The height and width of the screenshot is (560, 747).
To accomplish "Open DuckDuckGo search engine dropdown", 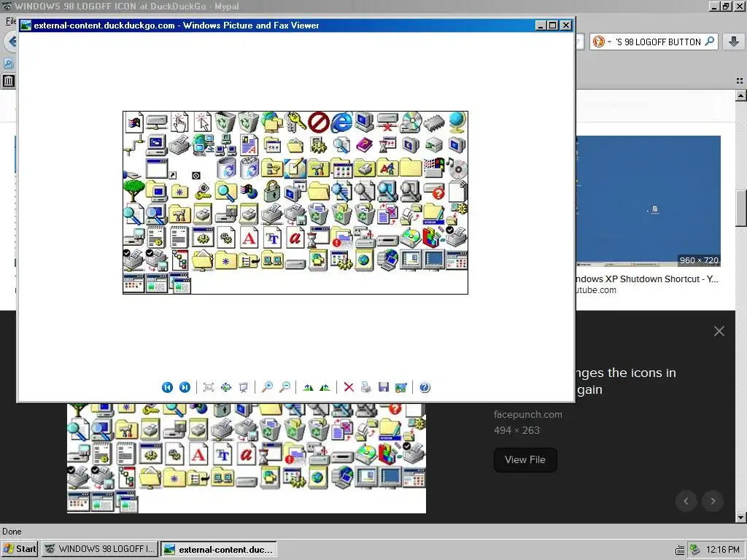I will [x=602, y=42].
